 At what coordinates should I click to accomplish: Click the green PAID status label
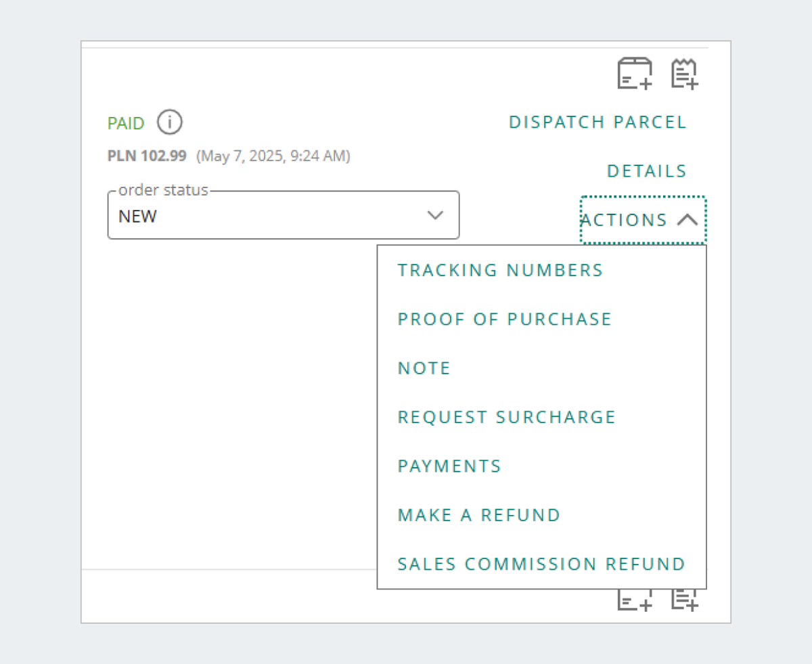coord(126,123)
